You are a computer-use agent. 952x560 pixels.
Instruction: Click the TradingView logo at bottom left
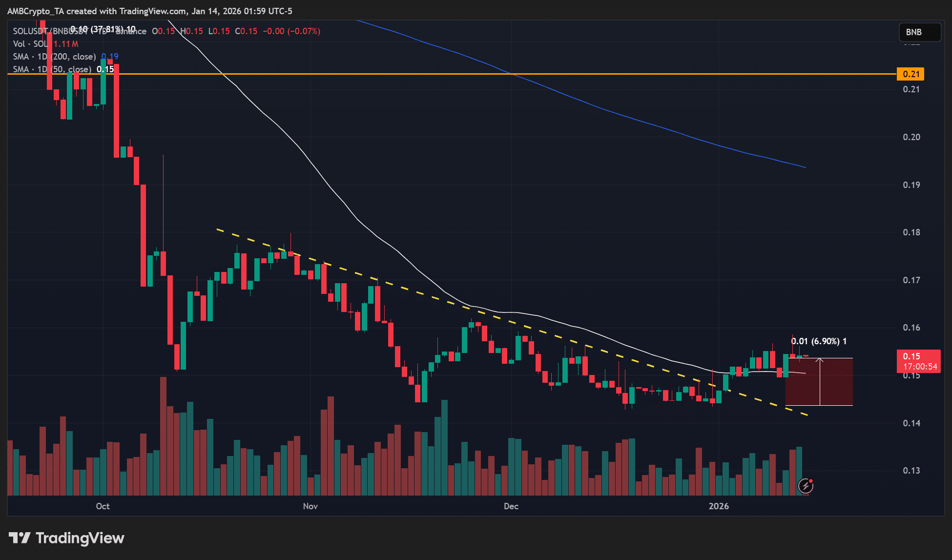click(66, 538)
